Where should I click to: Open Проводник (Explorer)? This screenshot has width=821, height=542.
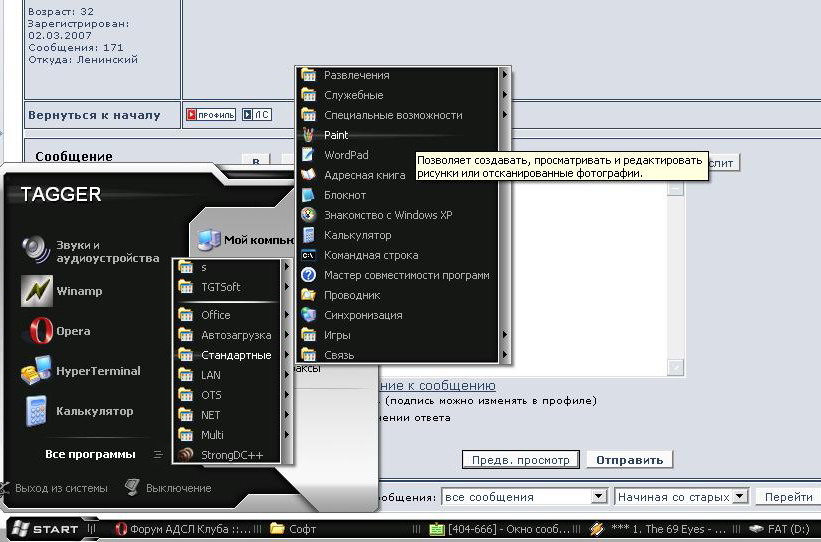398,295
